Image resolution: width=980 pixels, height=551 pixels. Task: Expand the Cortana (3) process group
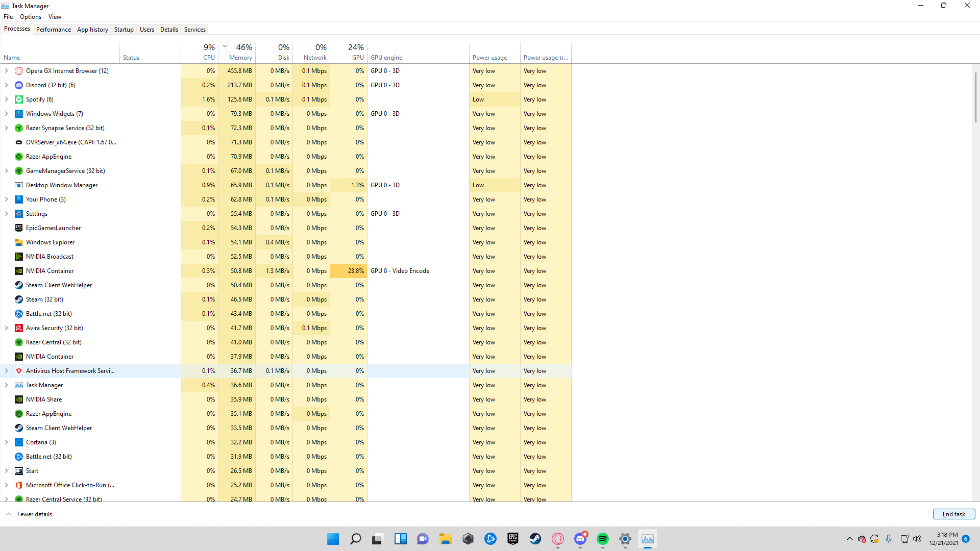tap(7, 442)
